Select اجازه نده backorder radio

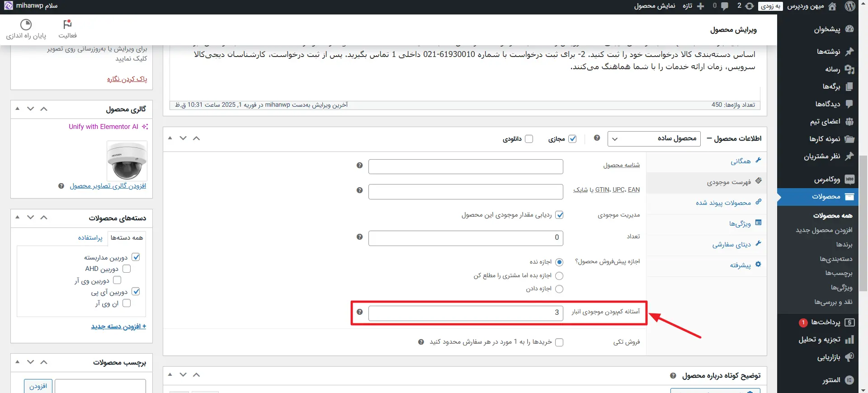(x=559, y=262)
